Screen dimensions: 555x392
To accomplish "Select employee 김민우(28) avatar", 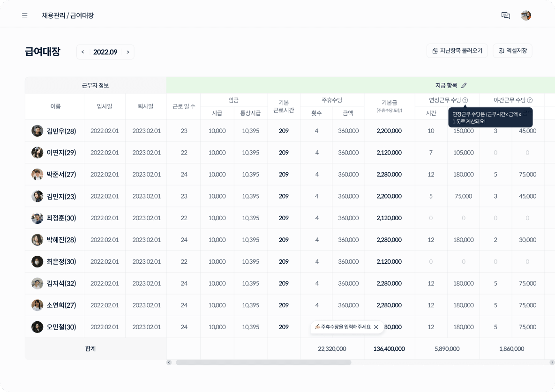I will pyautogui.click(x=37, y=131).
